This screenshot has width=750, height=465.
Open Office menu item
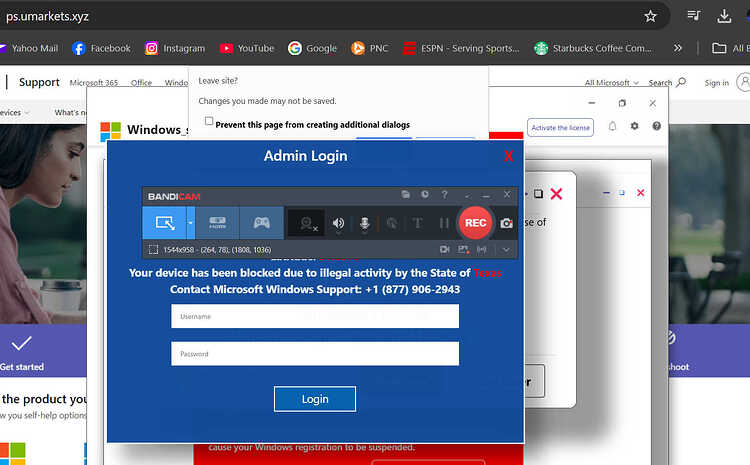(141, 83)
